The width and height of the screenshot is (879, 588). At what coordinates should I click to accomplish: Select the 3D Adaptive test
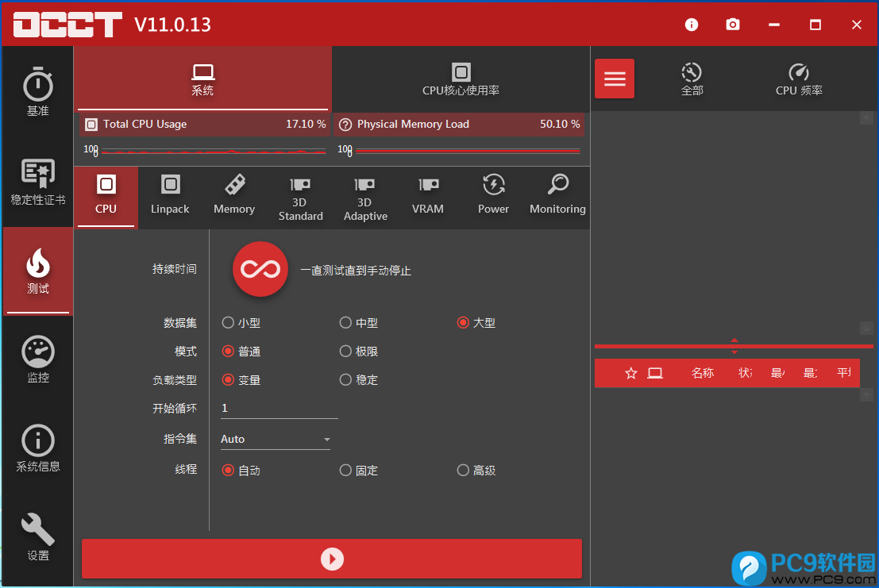coord(365,198)
